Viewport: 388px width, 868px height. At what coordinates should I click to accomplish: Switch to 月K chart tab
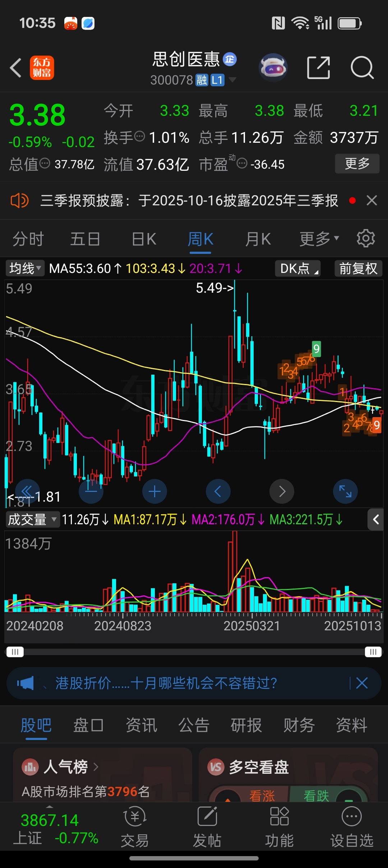coord(258,239)
